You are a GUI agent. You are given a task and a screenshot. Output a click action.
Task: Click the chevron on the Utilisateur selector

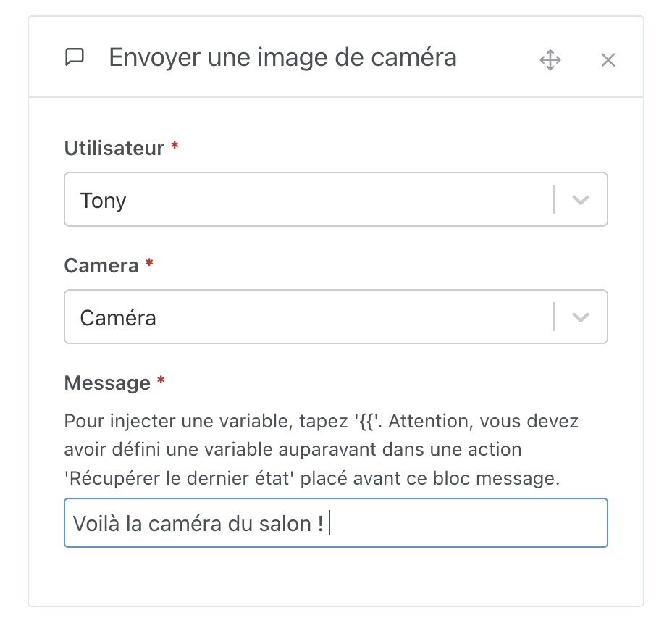580,199
